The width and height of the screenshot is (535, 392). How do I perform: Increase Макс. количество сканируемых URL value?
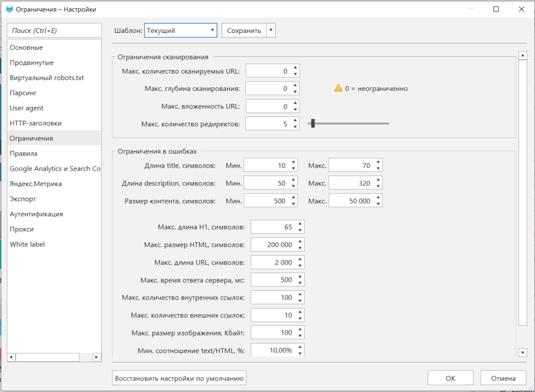click(x=295, y=68)
